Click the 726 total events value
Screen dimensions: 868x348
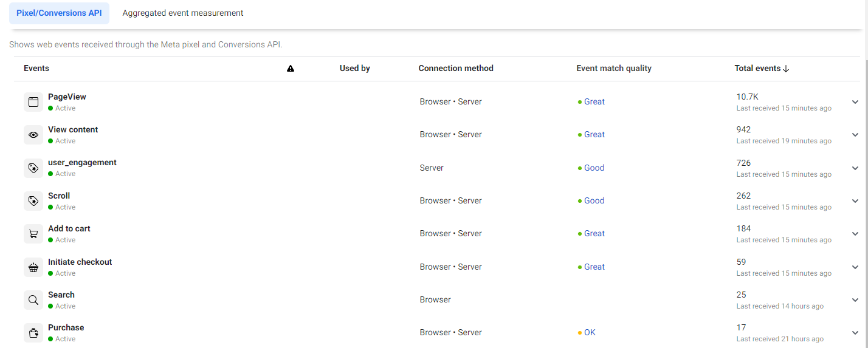[x=744, y=163]
